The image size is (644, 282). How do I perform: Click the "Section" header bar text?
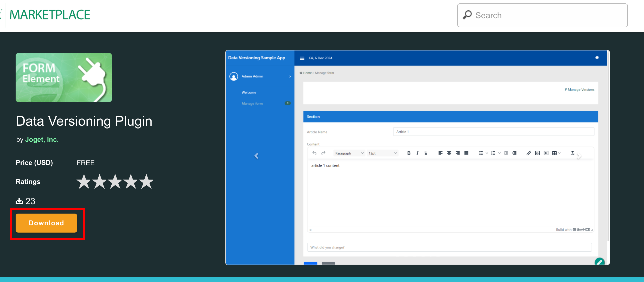tap(313, 117)
